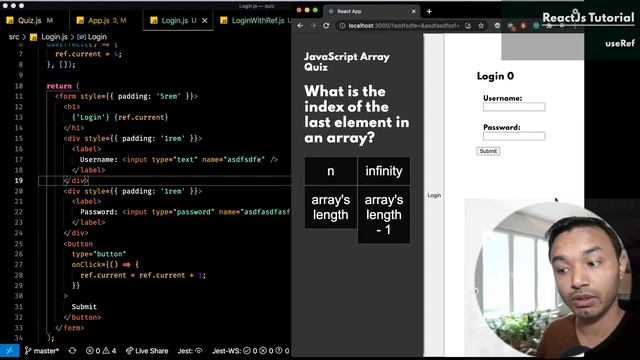Screen dimensions: 640x360
Task: Click the Login symbol breadcrumb
Action: [x=92, y=37]
